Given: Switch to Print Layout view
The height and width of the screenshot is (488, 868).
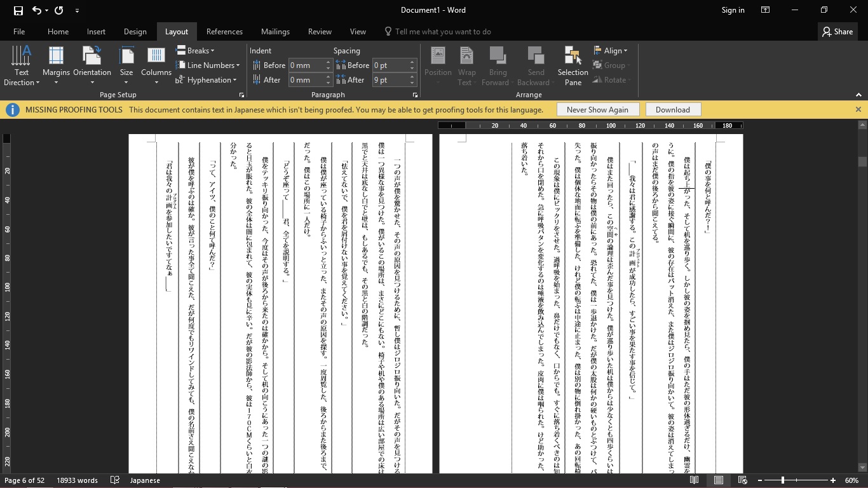Looking at the screenshot, I should pyautogui.click(x=719, y=480).
